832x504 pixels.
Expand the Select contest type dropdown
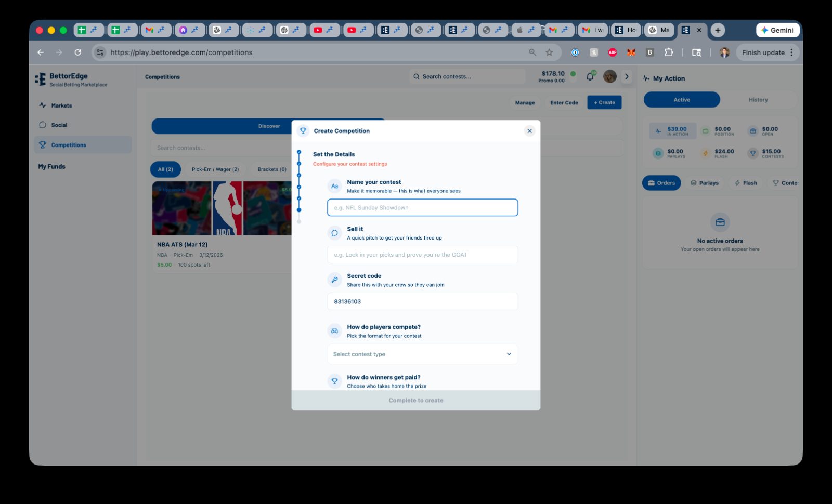tap(422, 354)
